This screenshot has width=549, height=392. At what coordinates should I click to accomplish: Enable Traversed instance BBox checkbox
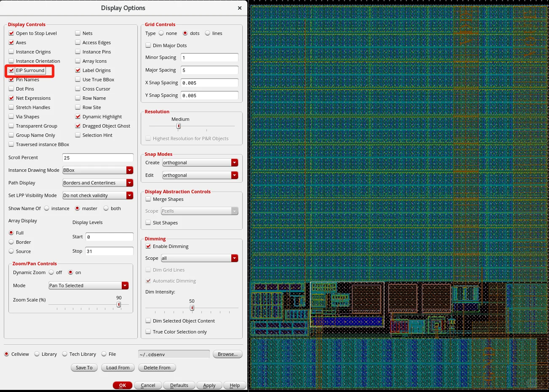[11, 144]
